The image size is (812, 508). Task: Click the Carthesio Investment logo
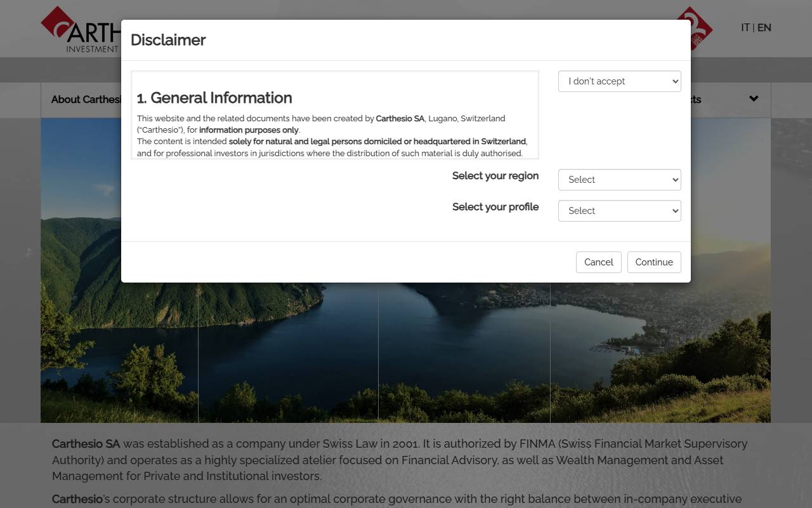click(81, 30)
